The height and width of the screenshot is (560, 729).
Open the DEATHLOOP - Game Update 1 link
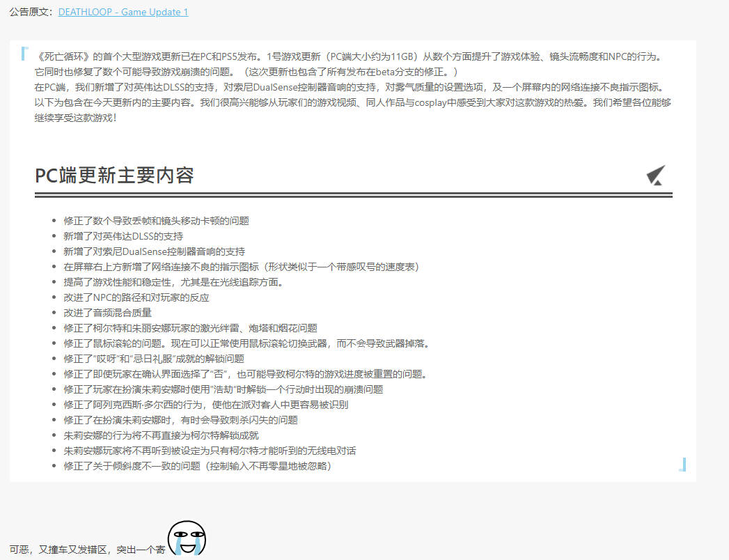(123, 12)
